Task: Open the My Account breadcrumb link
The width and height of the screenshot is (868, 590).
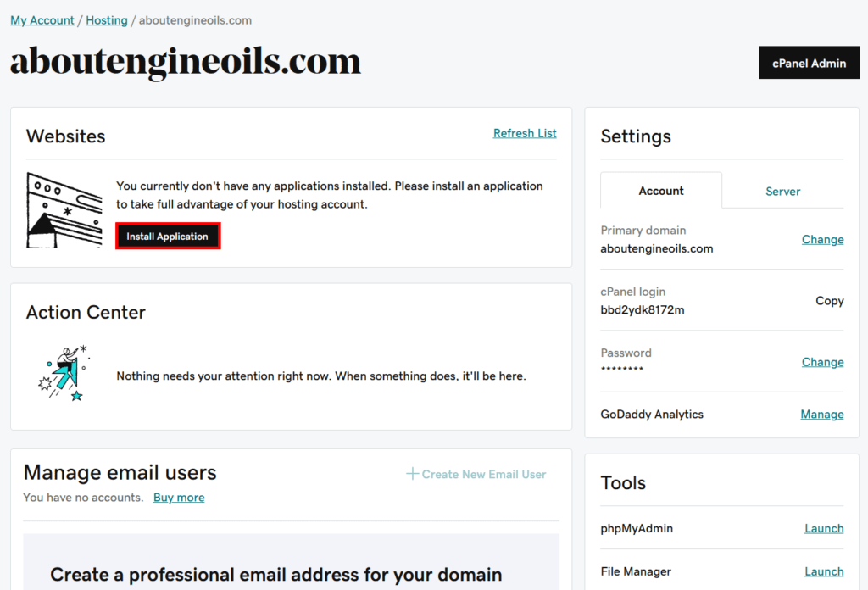Action: (x=42, y=20)
